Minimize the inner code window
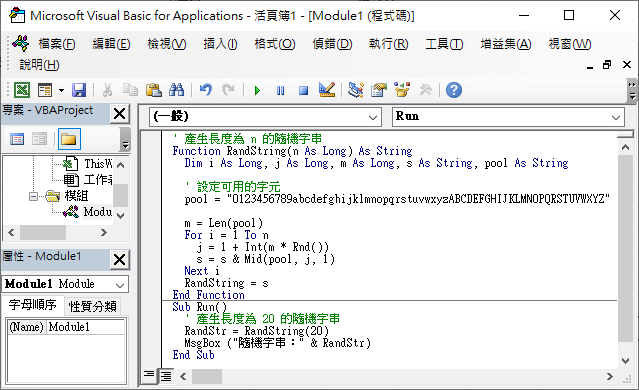 [590, 66]
